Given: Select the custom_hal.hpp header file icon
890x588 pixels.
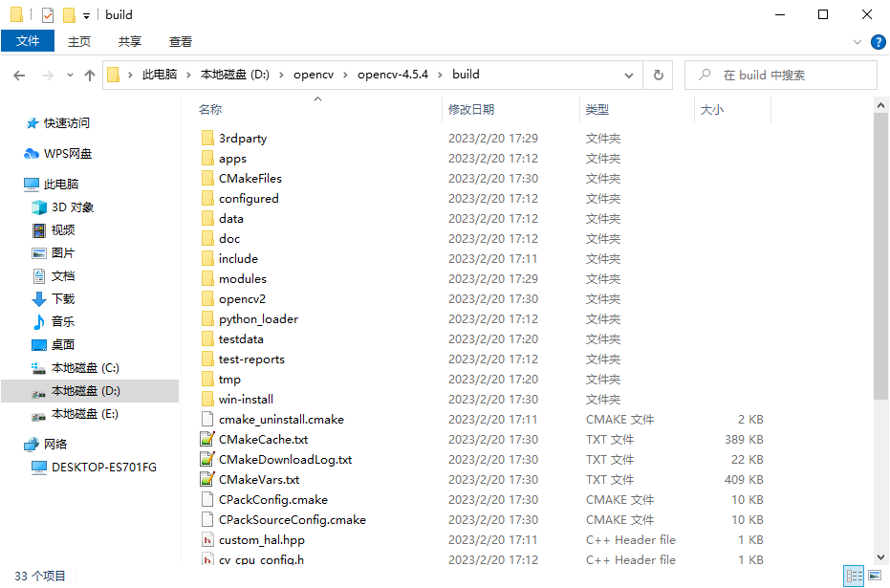Looking at the screenshot, I should coord(207,540).
